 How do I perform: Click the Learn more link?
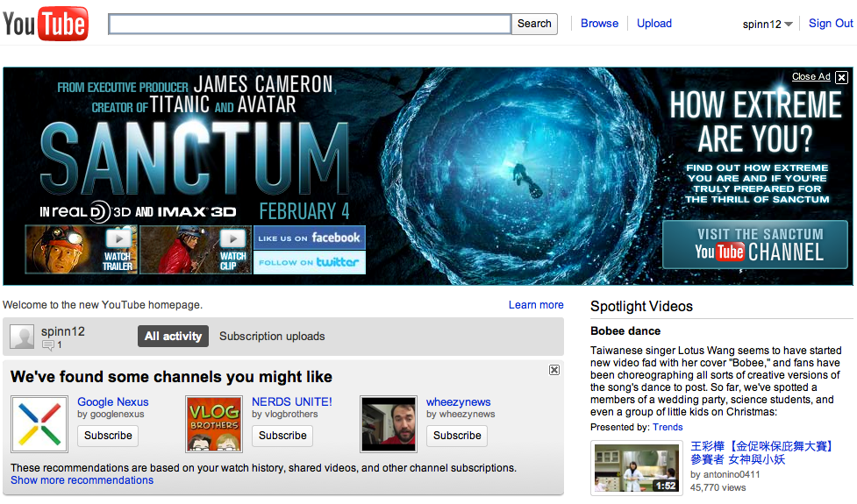click(x=536, y=305)
